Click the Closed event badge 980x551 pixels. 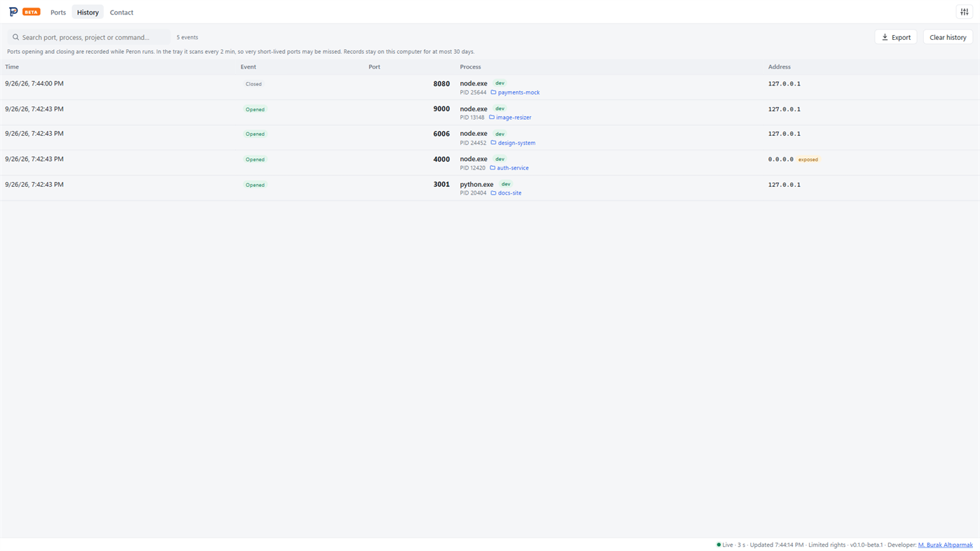(x=254, y=84)
